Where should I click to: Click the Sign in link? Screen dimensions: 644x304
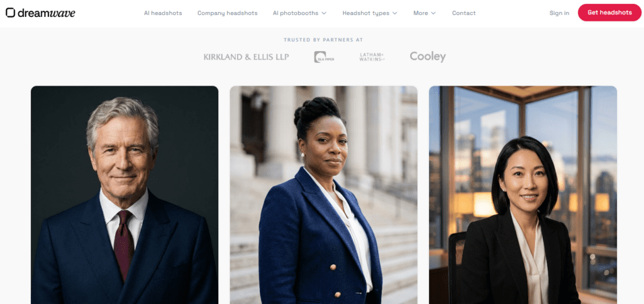[x=559, y=13]
